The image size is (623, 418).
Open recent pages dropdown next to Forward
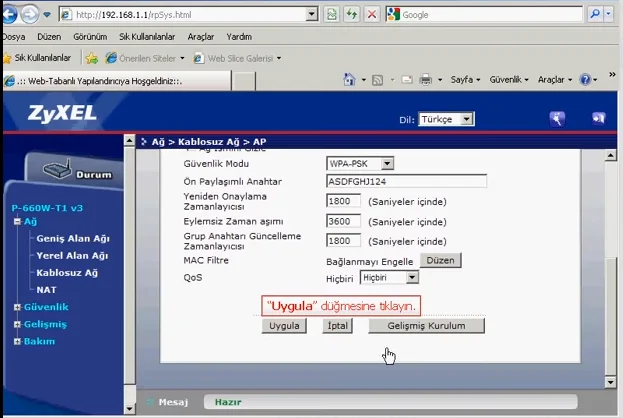click(47, 15)
